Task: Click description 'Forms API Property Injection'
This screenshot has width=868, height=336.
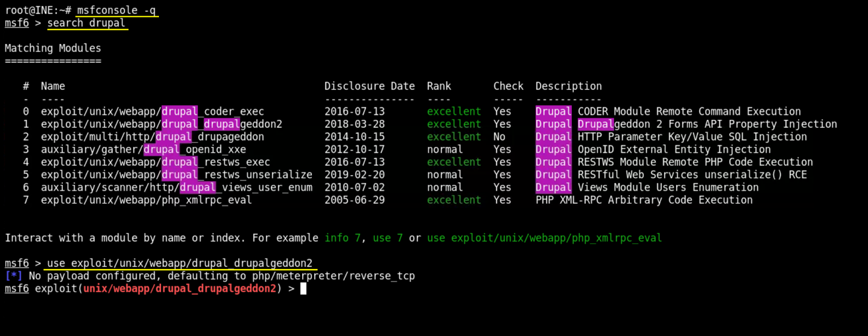Action: pyautogui.click(x=752, y=124)
